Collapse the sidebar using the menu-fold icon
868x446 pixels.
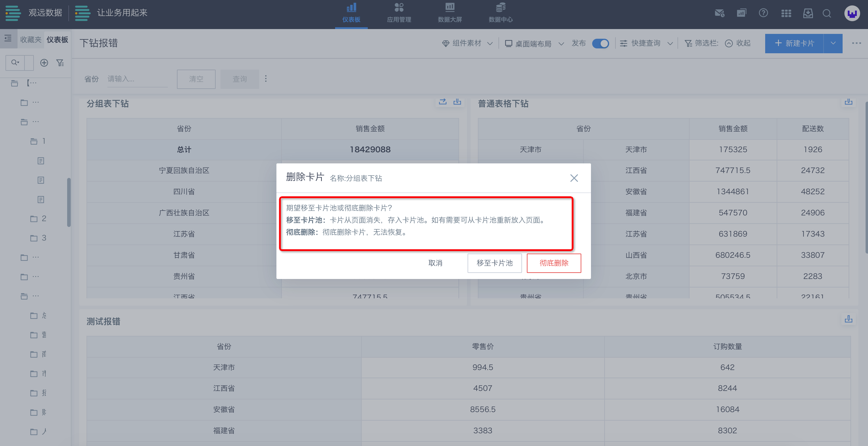8,39
